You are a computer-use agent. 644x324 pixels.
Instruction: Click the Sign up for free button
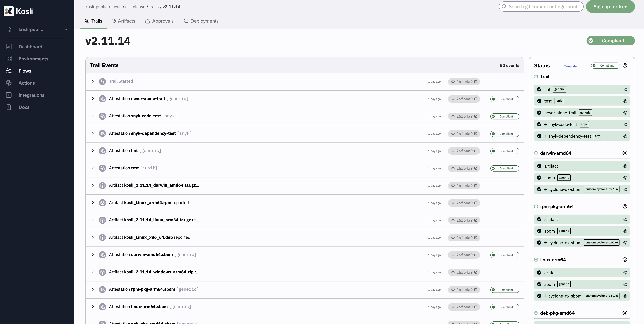(x=610, y=7)
